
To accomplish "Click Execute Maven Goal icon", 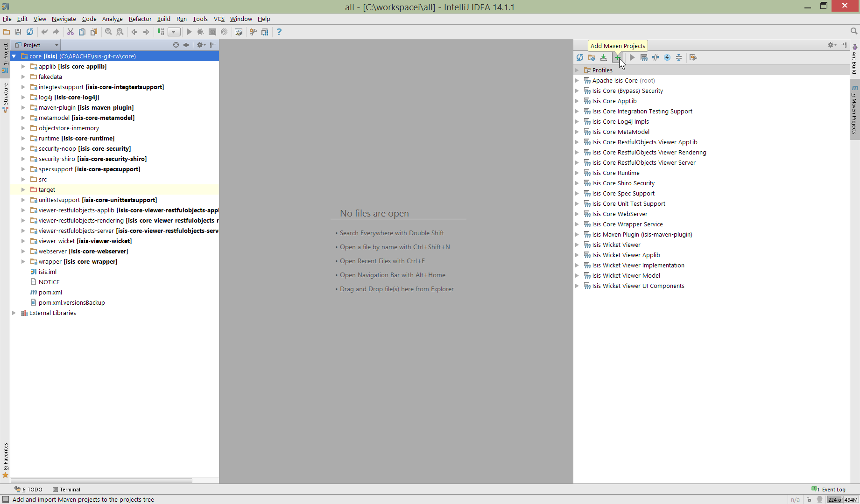I will tap(644, 57).
